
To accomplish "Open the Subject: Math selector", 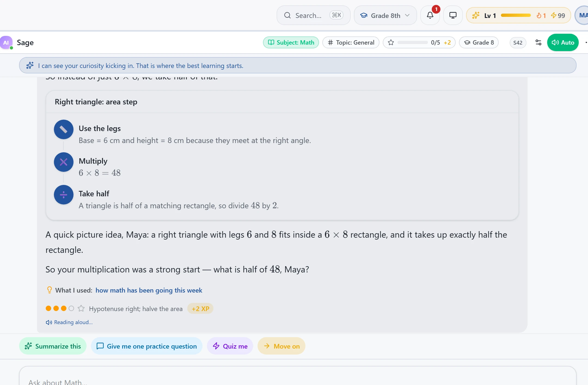I will click(x=291, y=42).
